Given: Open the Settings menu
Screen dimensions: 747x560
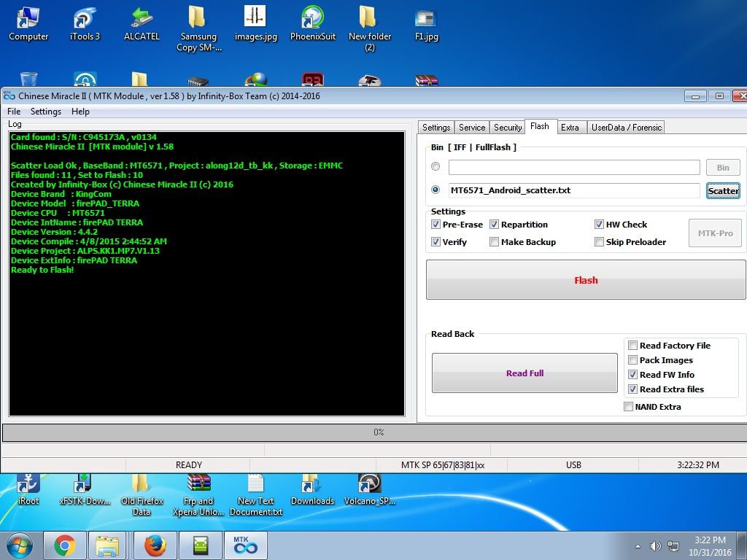Looking at the screenshot, I should click(46, 112).
